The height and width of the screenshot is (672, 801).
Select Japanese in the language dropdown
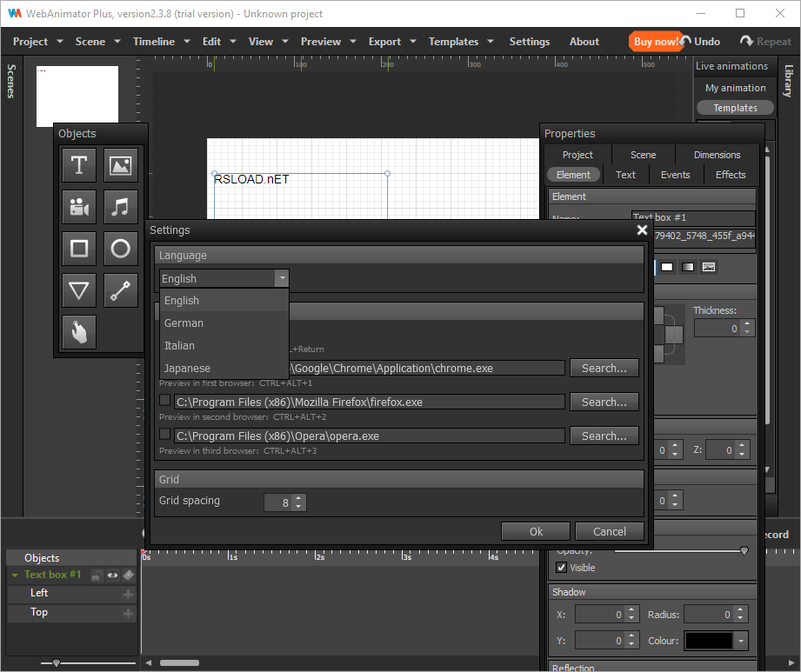[x=187, y=369]
